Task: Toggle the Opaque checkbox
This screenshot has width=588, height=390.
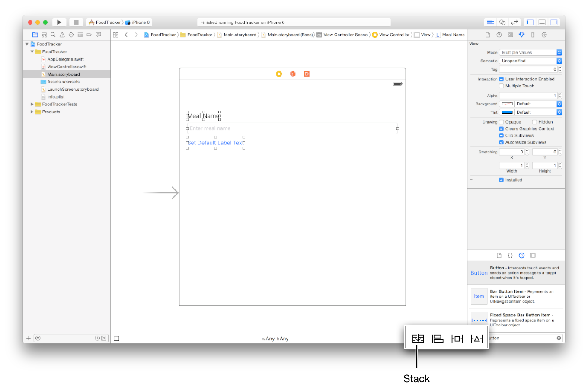Action: coord(502,122)
